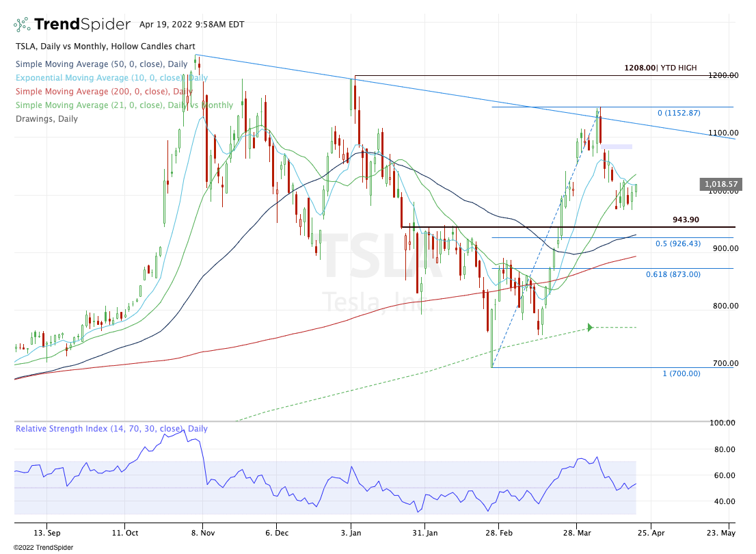
Task: Click the '13. Sep' date axis label
Action: (x=46, y=533)
